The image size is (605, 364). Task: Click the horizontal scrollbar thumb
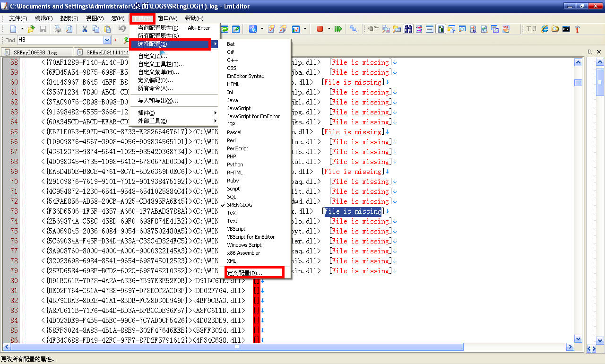236,347
